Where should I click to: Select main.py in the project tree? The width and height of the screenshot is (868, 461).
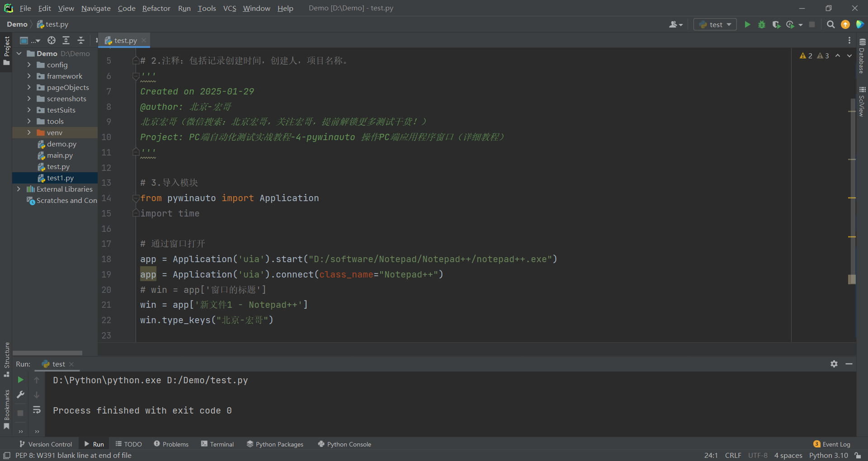point(60,155)
